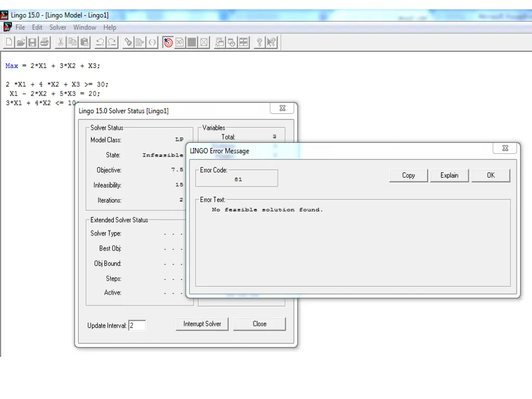The width and height of the screenshot is (532, 399).
Task: Close the Solver Status window with X
Action: pyautogui.click(x=282, y=108)
